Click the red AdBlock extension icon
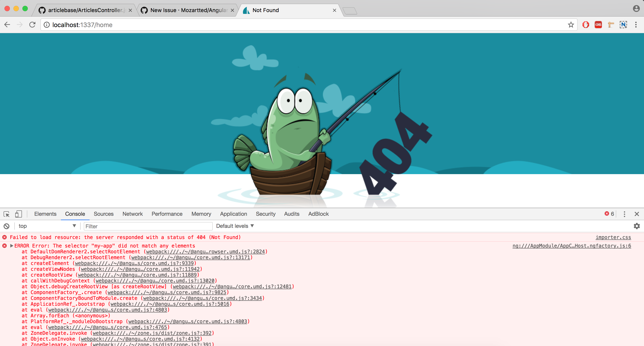The width and height of the screenshot is (644, 346). 586,25
